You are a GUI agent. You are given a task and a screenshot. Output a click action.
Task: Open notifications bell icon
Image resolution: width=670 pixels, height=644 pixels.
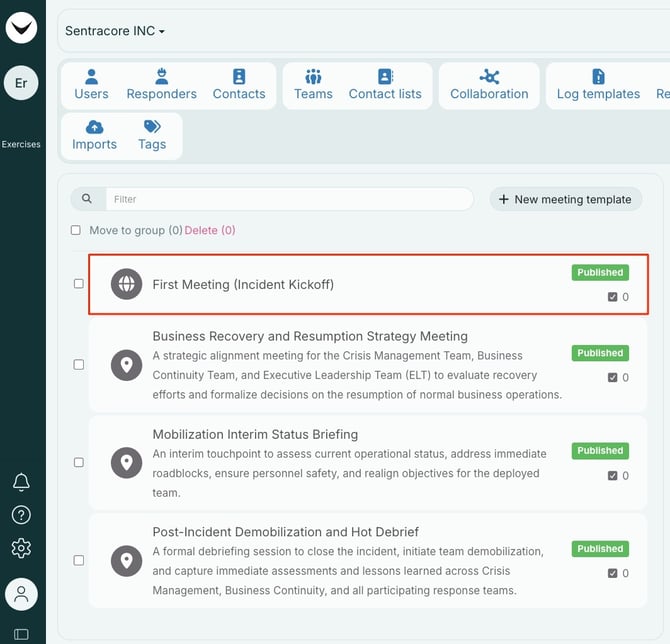pos(21,482)
